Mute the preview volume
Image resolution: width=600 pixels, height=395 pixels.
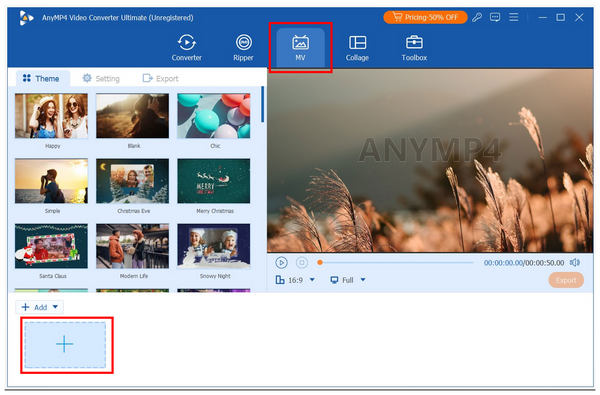pos(575,263)
